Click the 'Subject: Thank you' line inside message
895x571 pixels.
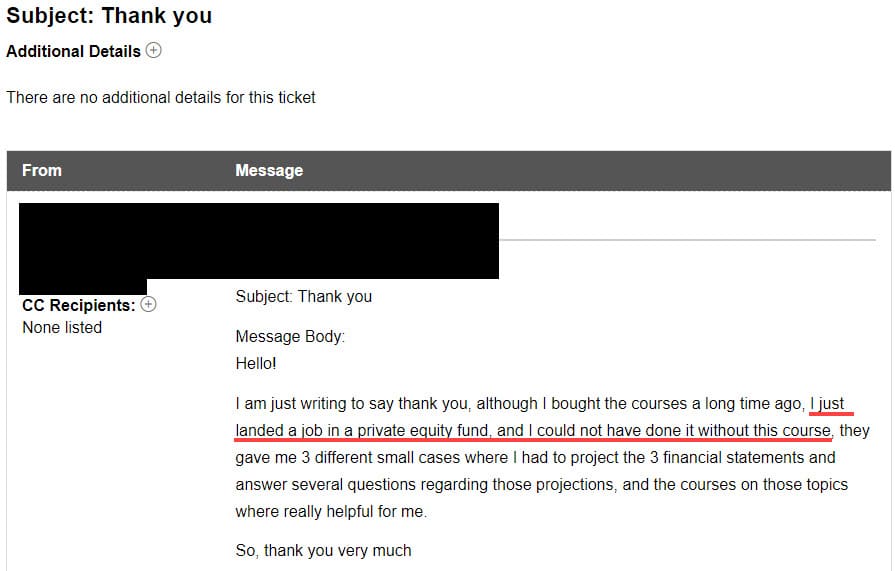(x=303, y=296)
